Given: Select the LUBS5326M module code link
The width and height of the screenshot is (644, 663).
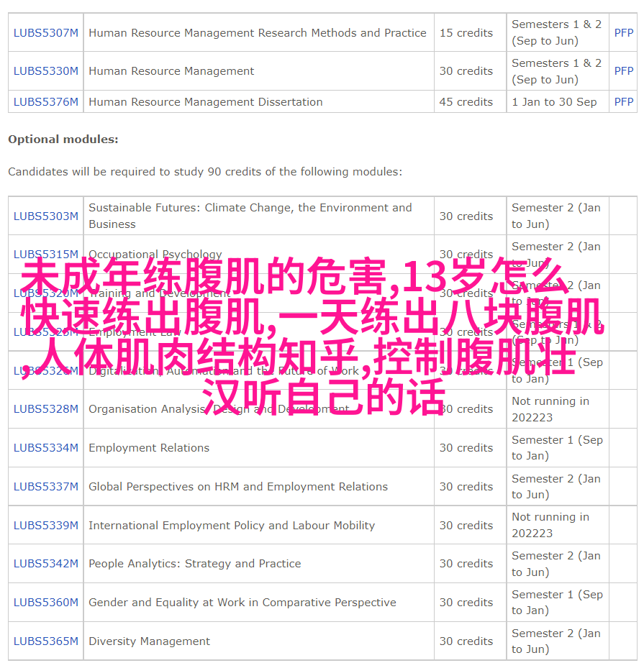Looking at the screenshot, I should [x=46, y=371].
